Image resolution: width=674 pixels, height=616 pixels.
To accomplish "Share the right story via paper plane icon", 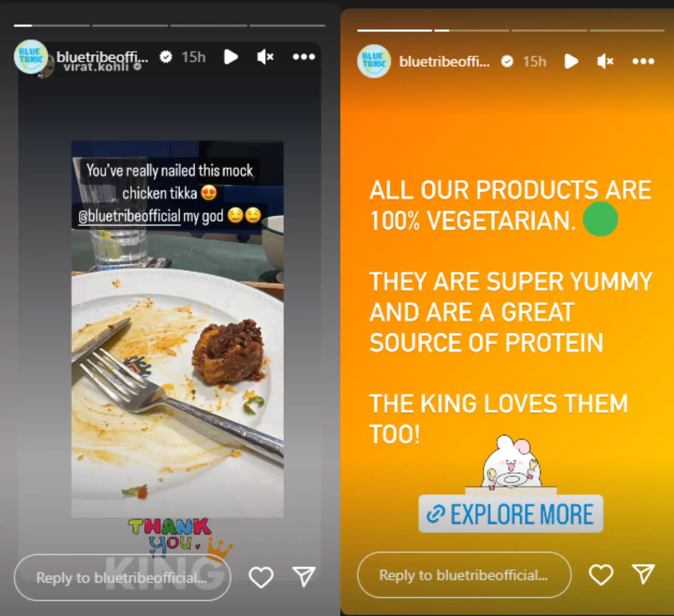I will pyautogui.click(x=643, y=574).
